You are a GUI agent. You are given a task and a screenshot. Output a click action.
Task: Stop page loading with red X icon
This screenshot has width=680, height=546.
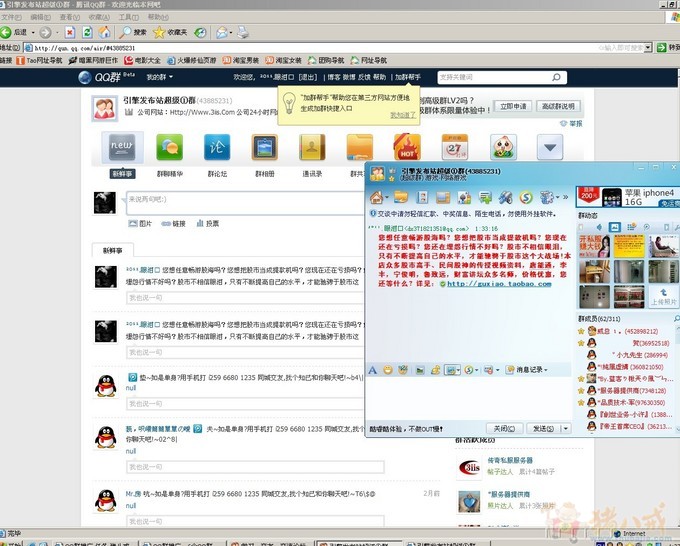70,32
